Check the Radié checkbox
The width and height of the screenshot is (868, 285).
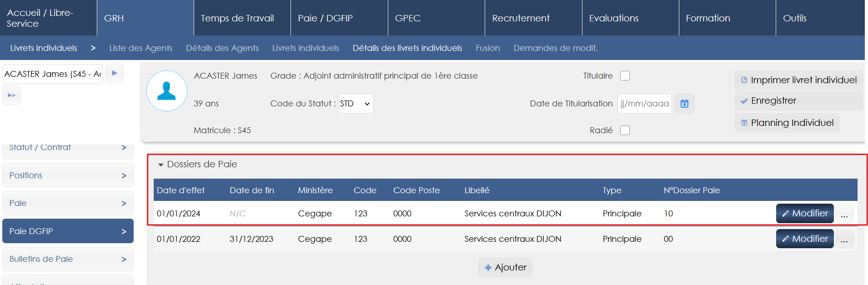coord(625,130)
